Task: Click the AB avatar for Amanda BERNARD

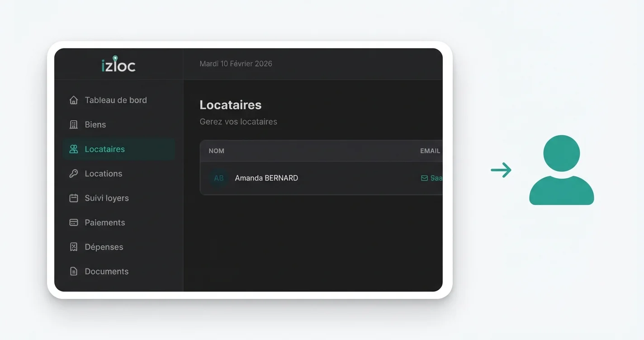Action: click(219, 178)
